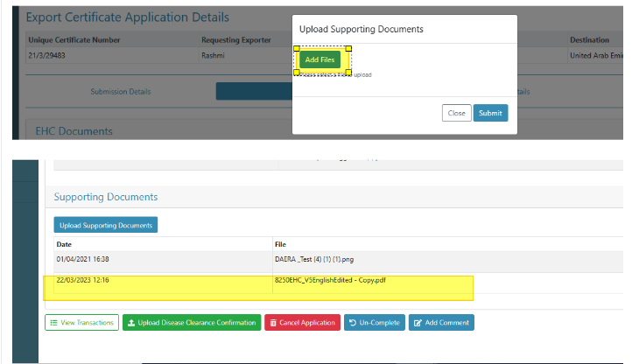Select the active dark blue tab
Screen dimensions: 632x364
254,91
